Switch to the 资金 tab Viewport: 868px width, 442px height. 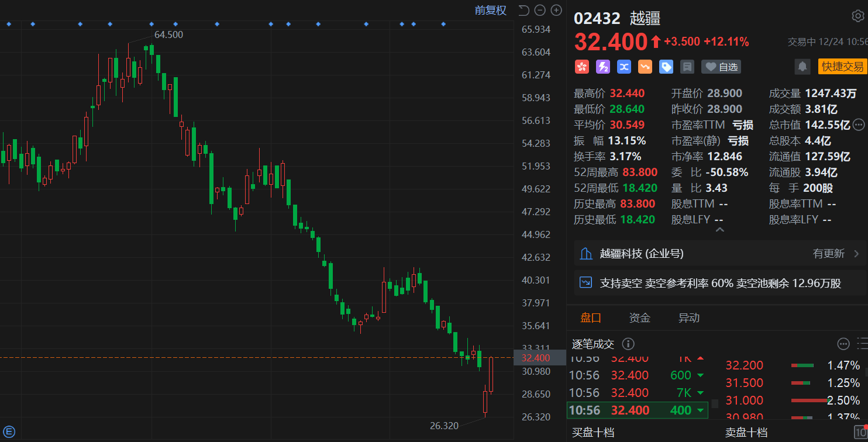[639, 317]
